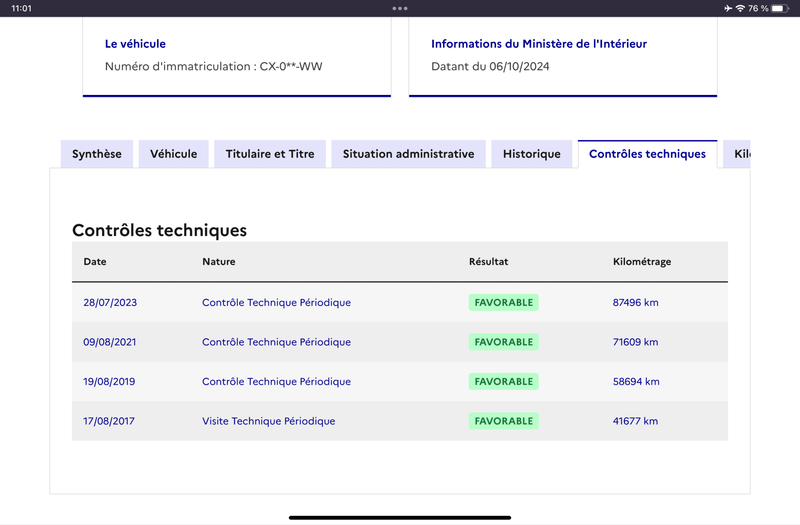Select the date 28/07/2023
Screen dimensions: 800x525
pyautogui.click(x=110, y=303)
